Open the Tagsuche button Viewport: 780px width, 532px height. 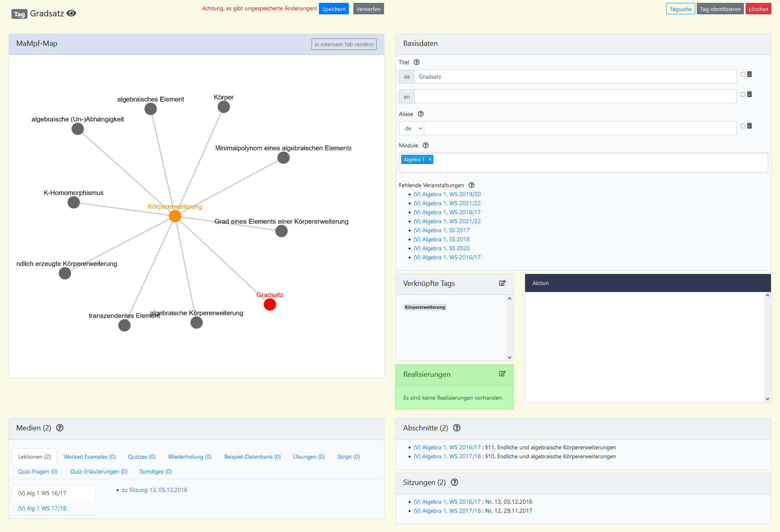coord(680,9)
